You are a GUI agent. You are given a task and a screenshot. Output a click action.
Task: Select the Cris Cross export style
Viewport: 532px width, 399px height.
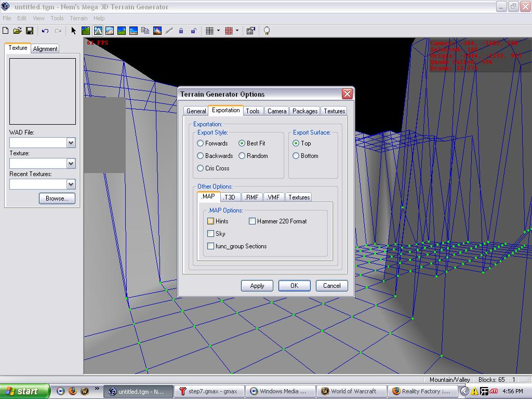pos(201,168)
